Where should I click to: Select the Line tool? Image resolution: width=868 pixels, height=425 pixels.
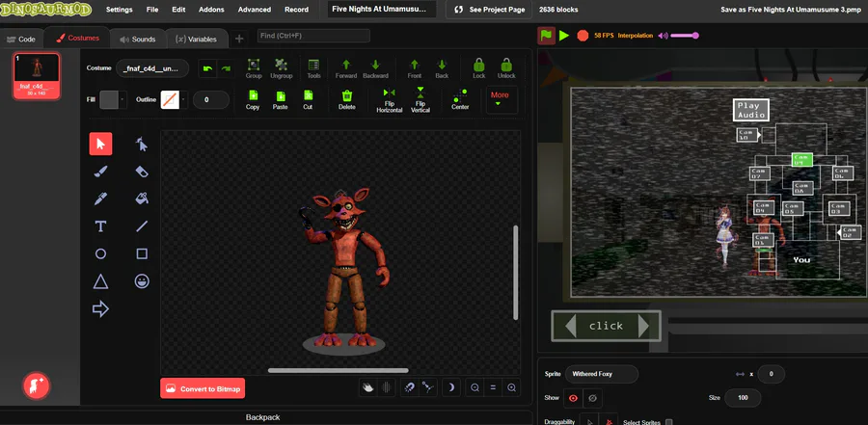coord(142,226)
